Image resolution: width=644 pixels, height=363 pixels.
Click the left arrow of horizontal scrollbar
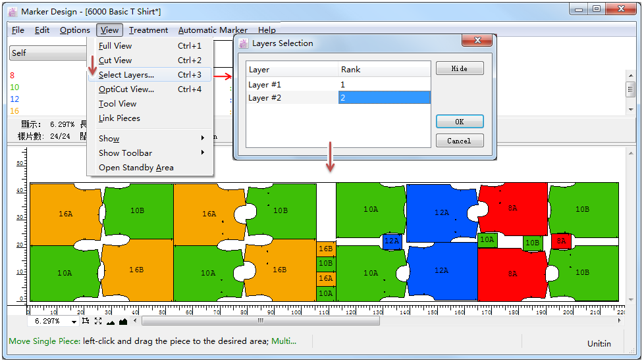click(136, 321)
